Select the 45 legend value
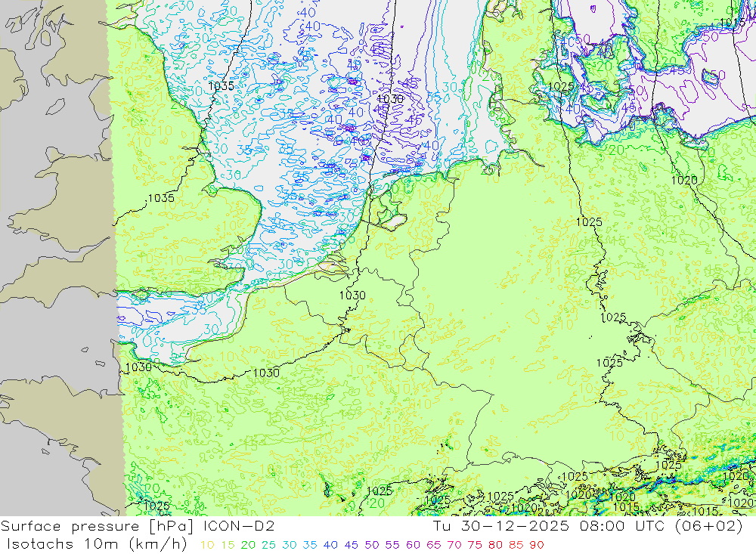This screenshot has height=554, width=756. (x=351, y=546)
